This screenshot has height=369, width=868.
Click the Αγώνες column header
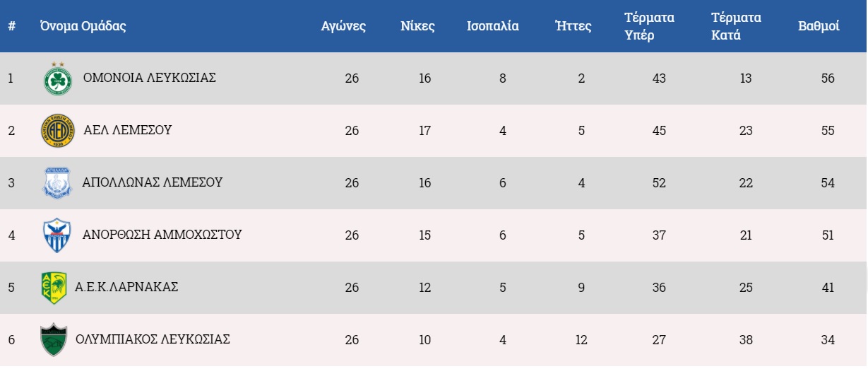[x=343, y=27]
